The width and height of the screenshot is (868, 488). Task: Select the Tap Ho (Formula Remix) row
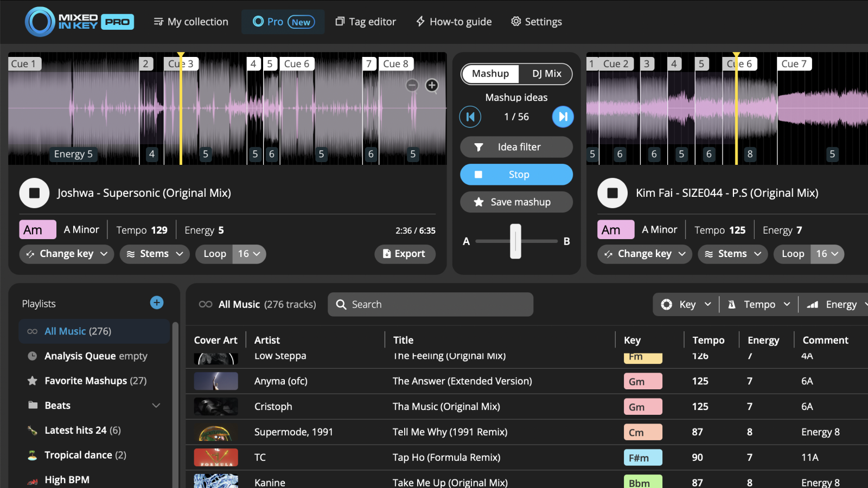pyautogui.click(x=527, y=458)
